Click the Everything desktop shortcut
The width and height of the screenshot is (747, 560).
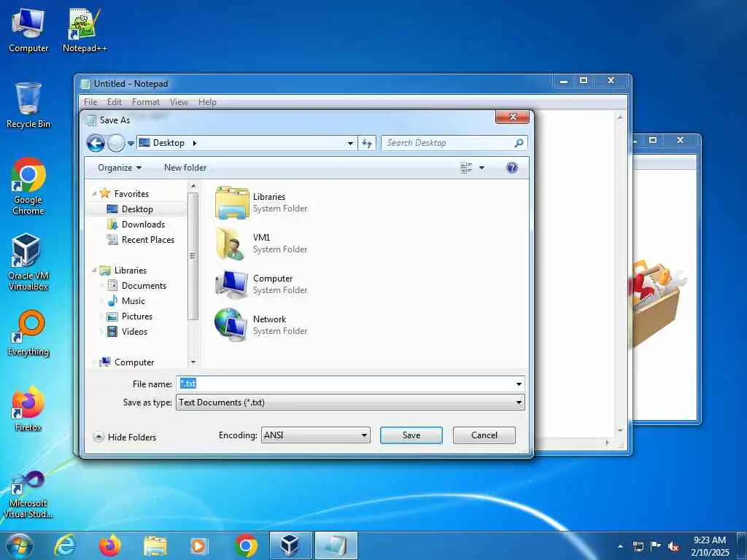(28, 333)
